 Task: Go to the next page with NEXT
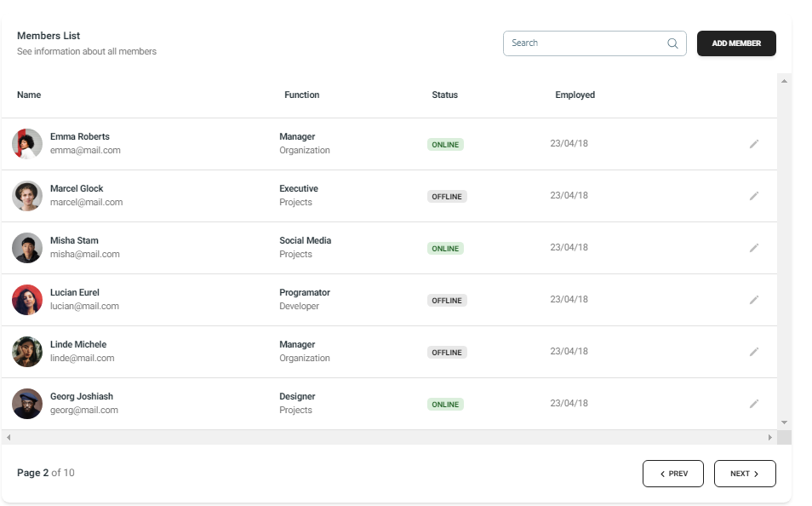click(x=745, y=474)
